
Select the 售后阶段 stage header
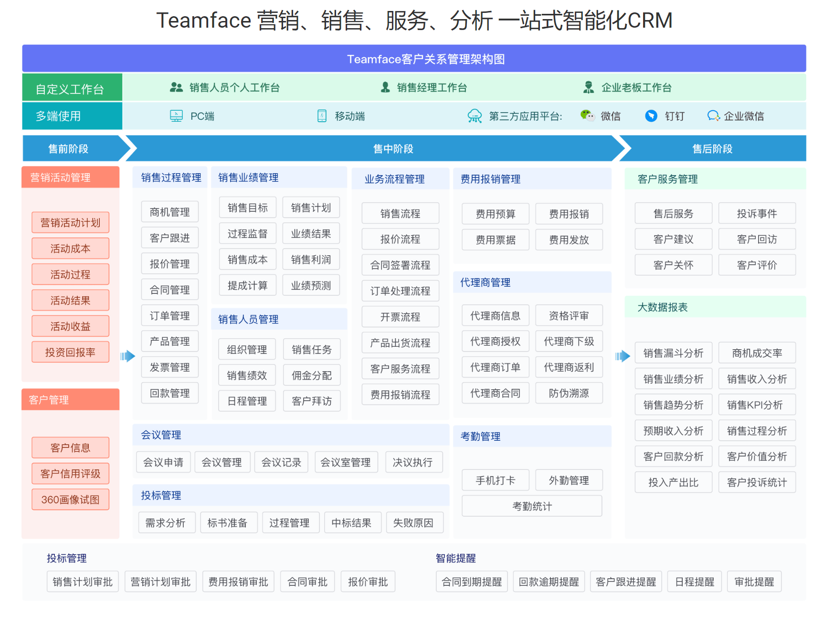click(x=712, y=149)
